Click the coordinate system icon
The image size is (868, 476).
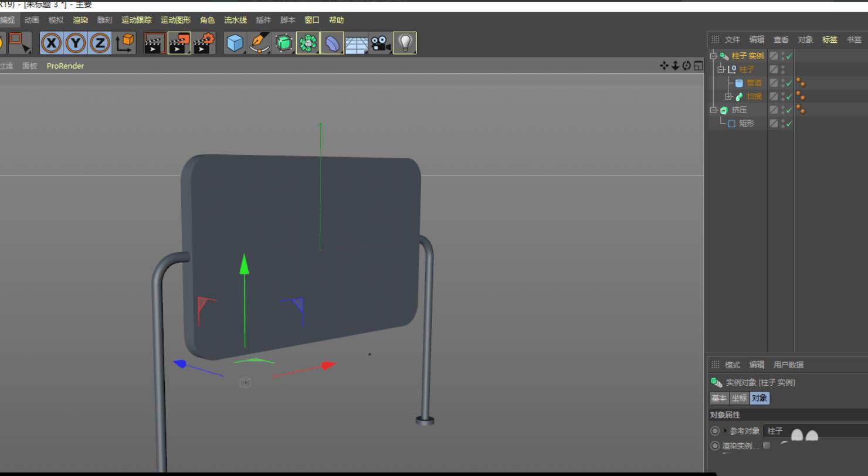tap(124, 43)
